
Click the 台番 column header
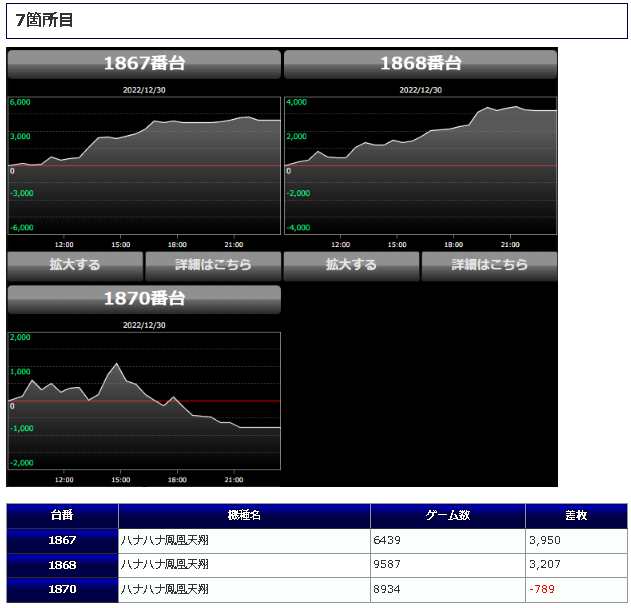[62, 515]
